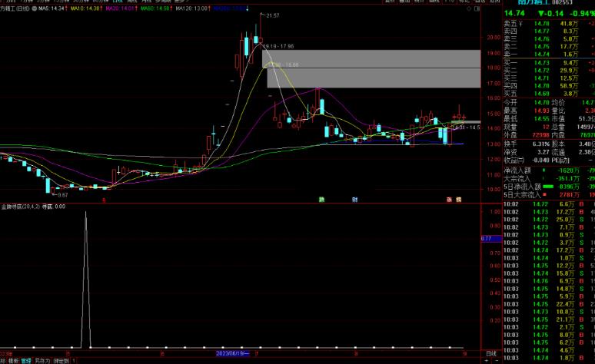Click the MA120: 13.00 label
595x364 pixels.
pyautogui.click(x=192, y=8)
